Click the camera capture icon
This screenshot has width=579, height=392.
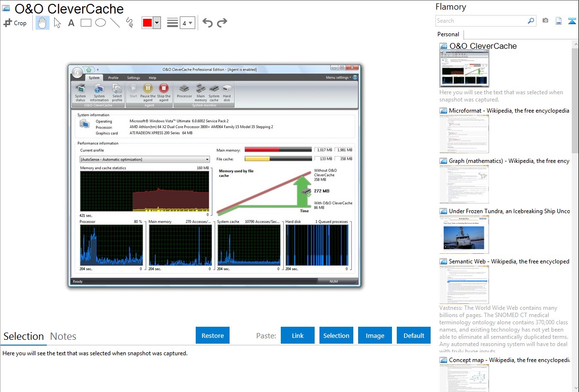pyautogui.click(x=545, y=21)
